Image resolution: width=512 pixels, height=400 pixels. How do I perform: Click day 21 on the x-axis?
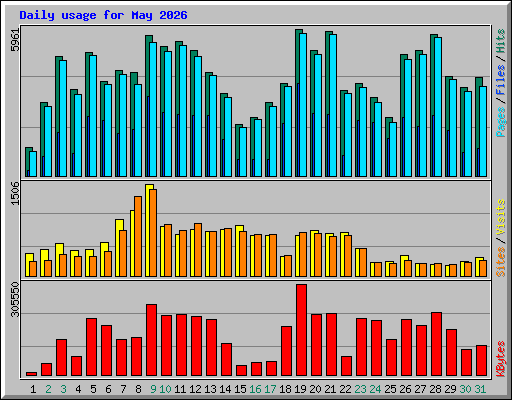330,389
